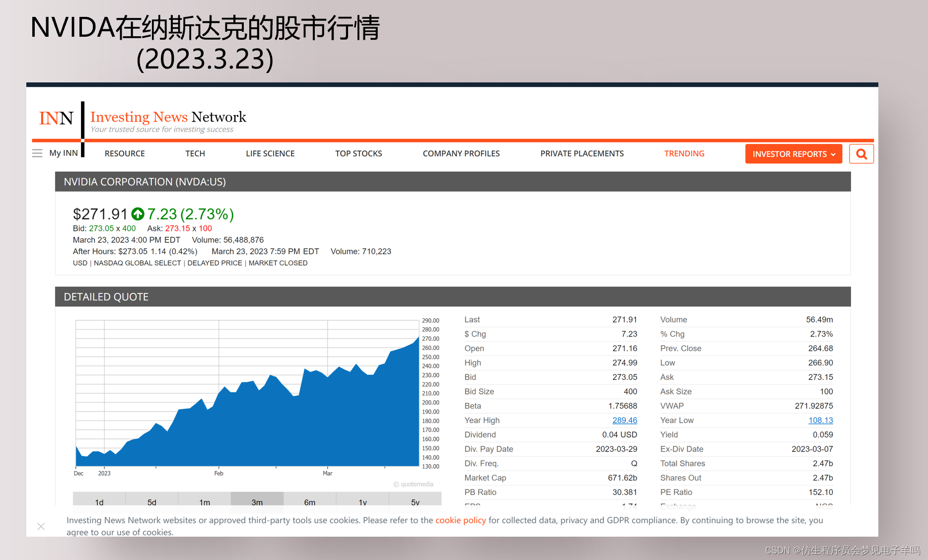928x560 pixels.
Task: Click the $271.91 price
Action: [x=100, y=214]
